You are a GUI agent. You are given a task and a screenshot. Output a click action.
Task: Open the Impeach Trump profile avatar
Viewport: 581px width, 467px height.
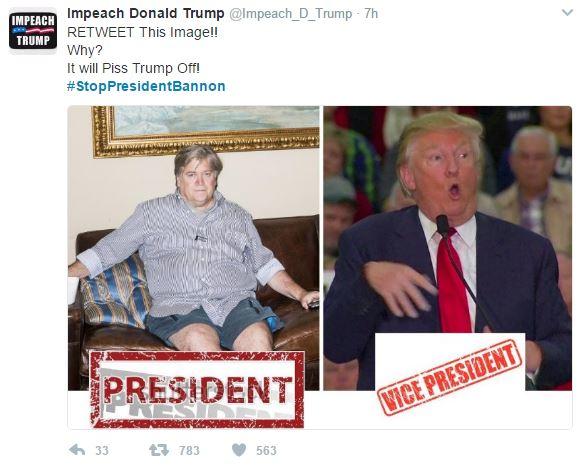tap(33, 31)
